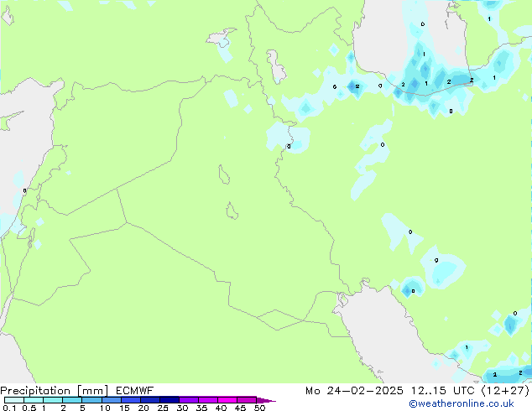Click the legend label '25'
The width and height of the screenshot is (532, 411).
click(x=163, y=408)
